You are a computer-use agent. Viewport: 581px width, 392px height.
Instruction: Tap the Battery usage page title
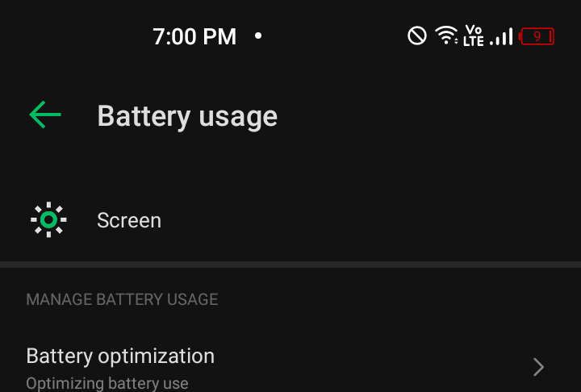click(x=187, y=116)
